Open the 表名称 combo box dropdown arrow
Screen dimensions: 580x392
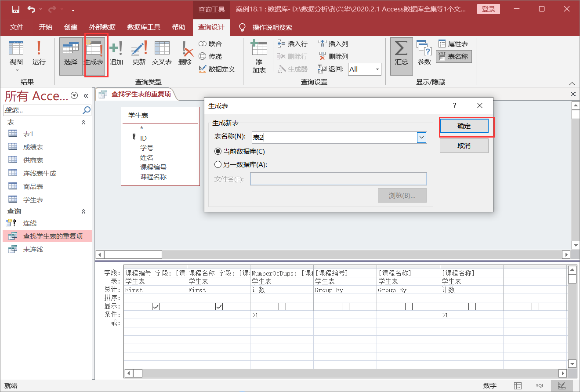tap(422, 138)
